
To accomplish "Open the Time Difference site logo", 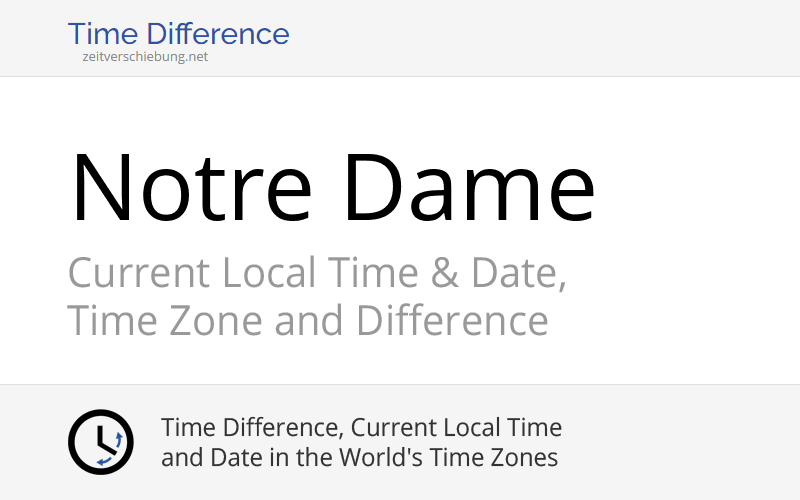I will click(178, 34).
